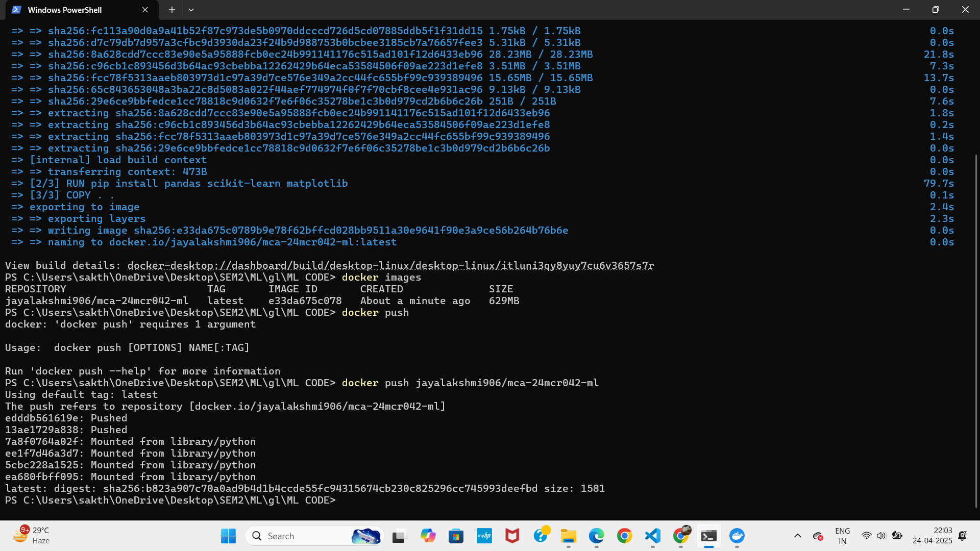Viewport: 980px width, 551px height.
Task: Click the 79.7s build time value
Action: pyautogui.click(x=939, y=183)
